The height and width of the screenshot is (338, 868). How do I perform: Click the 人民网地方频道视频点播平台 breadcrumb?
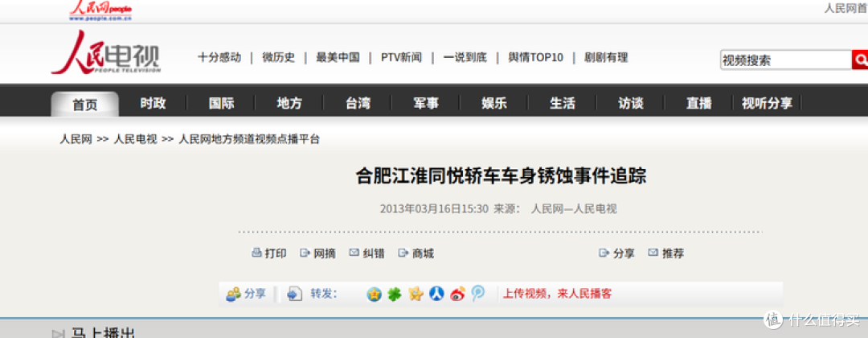249,140
